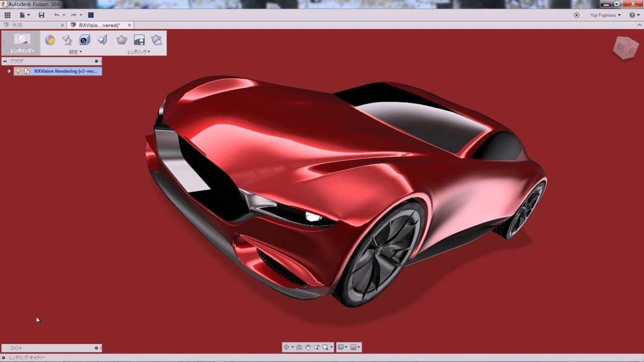
Task: Open the Orbit type dropdown arrow
Action: point(292,347)
